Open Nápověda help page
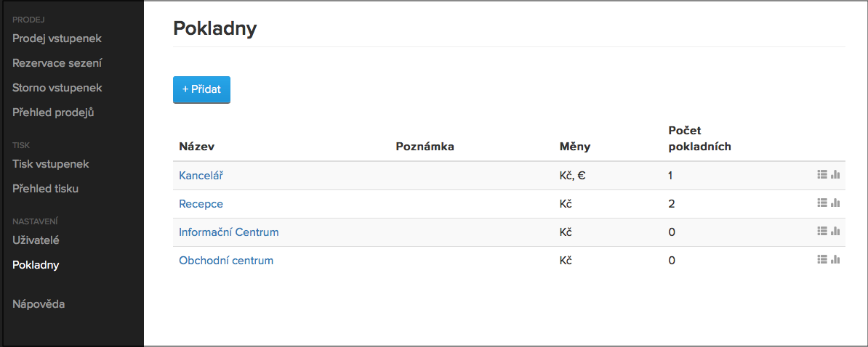Screen dimensions: 868x347 39,304
